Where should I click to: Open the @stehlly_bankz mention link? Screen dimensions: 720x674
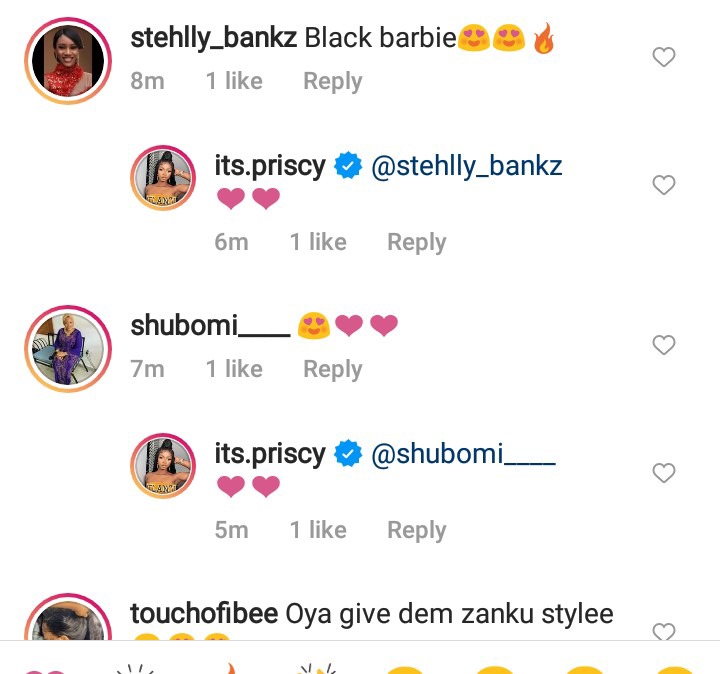[x=467, y=166]
